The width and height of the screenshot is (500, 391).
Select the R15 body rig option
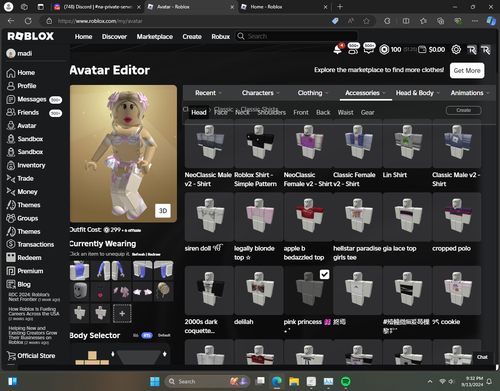point(147,335)
